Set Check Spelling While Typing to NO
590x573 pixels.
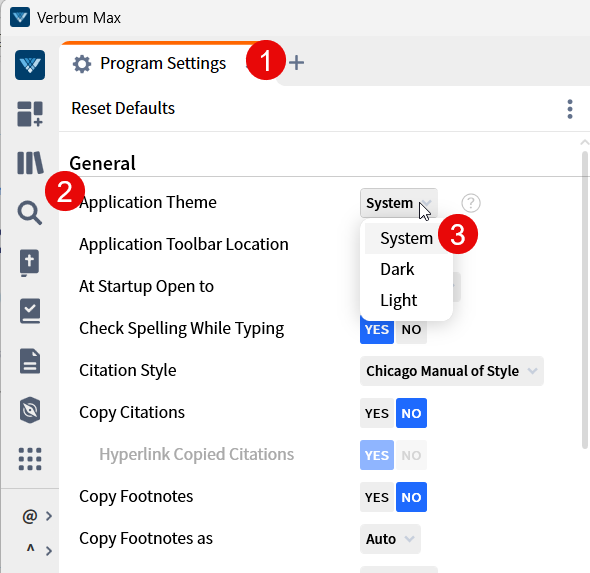click(411, 330)
